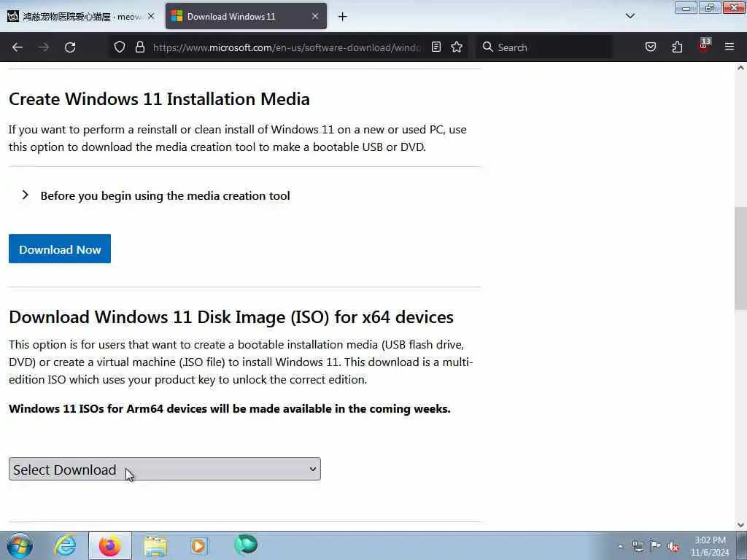
Task: Bookmark this page with the star
Action: 457,47
